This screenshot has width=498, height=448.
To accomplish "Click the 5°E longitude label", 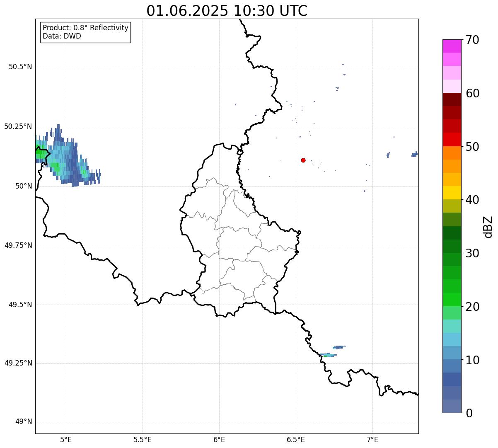I will pos(66,439).
